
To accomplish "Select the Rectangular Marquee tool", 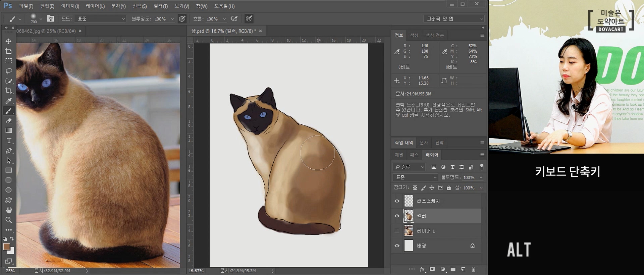I will click(9, 61).
